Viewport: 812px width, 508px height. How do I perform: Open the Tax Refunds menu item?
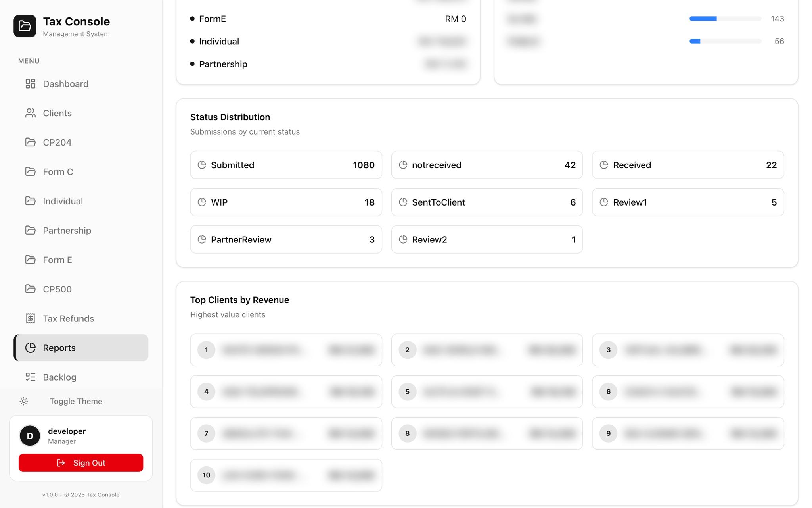(81, 318)
